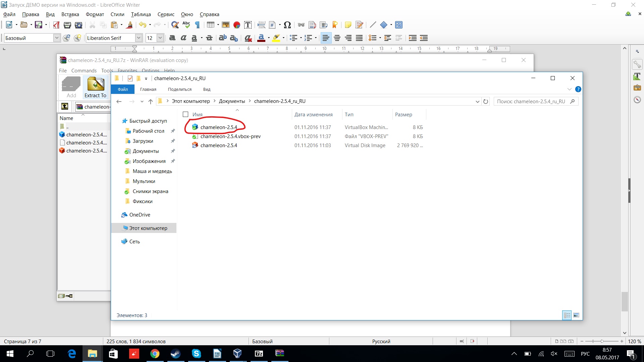Open Commands menu in WinRAR window

pos(84,71)
